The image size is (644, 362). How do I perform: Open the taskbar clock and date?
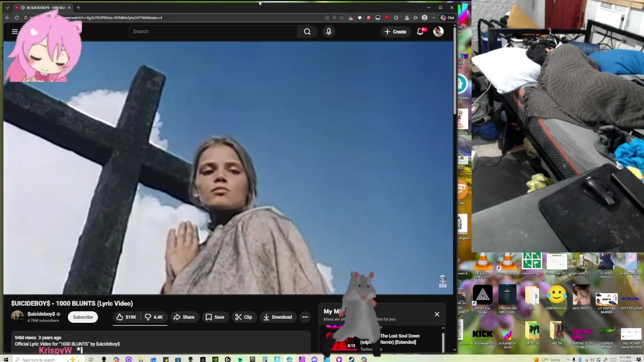(625, 359)
